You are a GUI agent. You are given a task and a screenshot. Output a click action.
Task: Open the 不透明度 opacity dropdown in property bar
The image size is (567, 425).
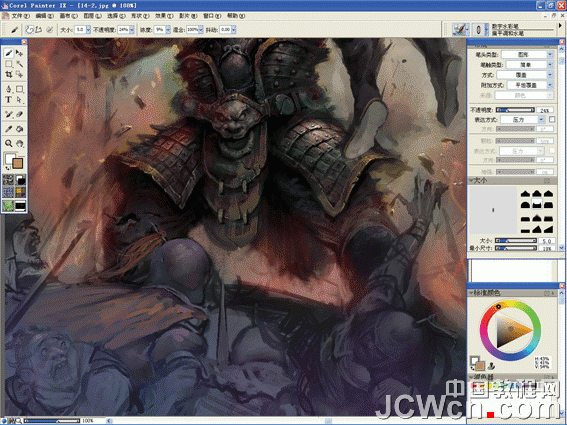pyautogui.click(x=132, y=30)
